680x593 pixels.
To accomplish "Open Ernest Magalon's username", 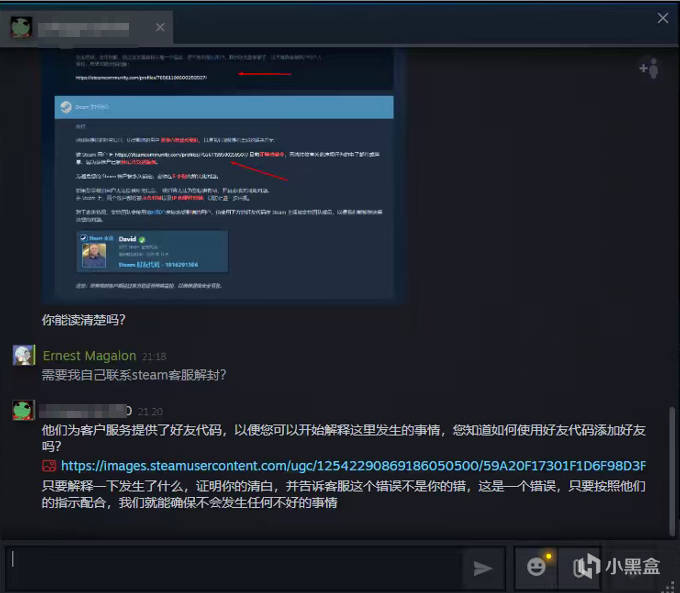I will pos(89,355).
